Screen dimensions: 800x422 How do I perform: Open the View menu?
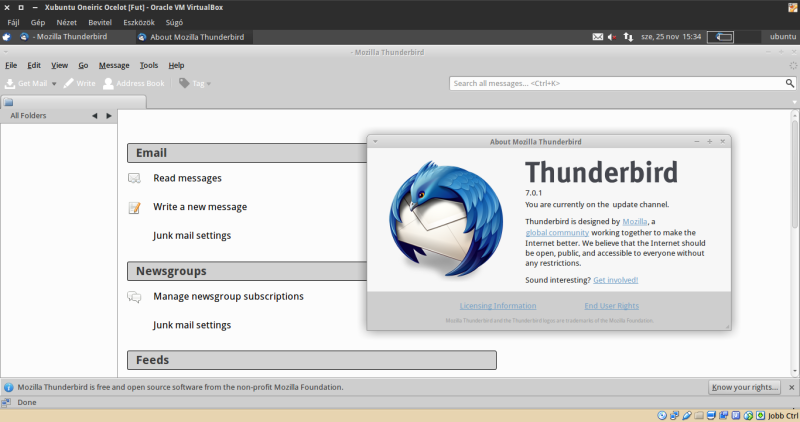[59, 65]
